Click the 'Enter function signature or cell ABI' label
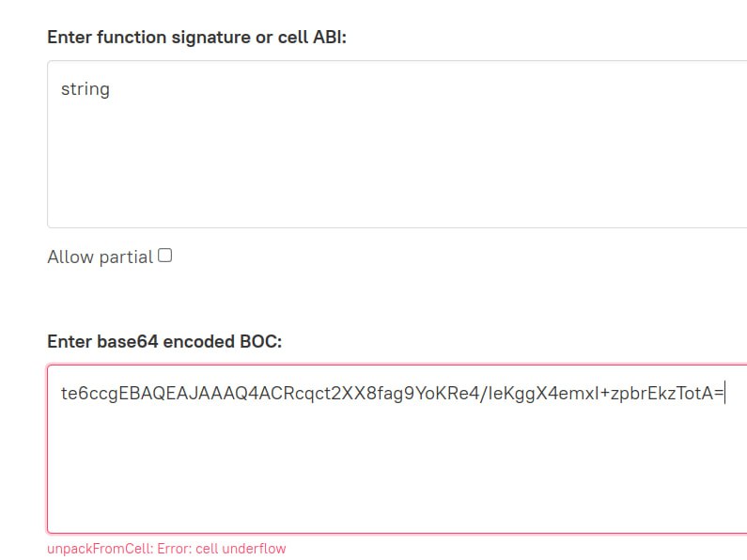This screenshot has width=747, height=560. 196,38
